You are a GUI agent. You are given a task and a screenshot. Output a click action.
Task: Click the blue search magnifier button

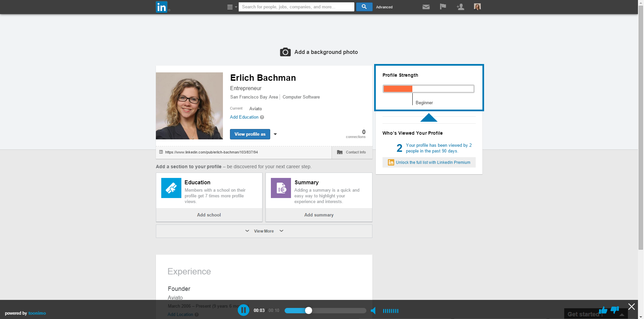click(x=364, y=7)
